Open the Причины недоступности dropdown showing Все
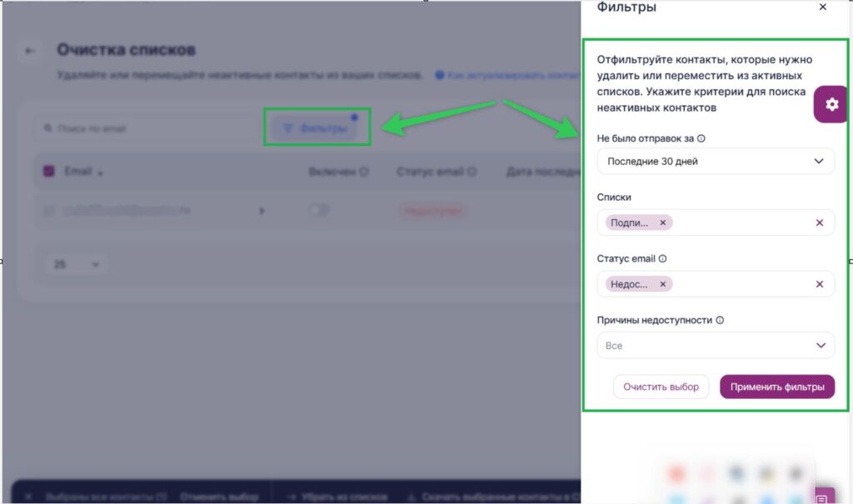Viewport: 853px width, 504px height. [716, 346]
